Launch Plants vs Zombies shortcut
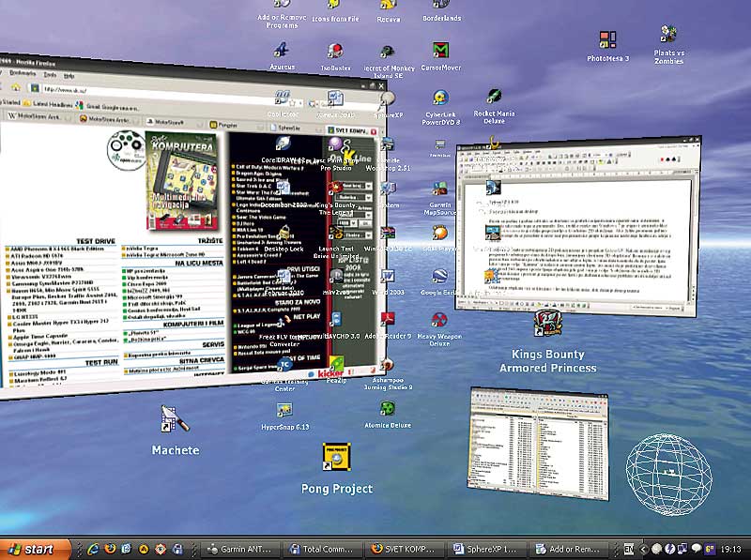The image size is (751, 560). (x=668, y=35)
